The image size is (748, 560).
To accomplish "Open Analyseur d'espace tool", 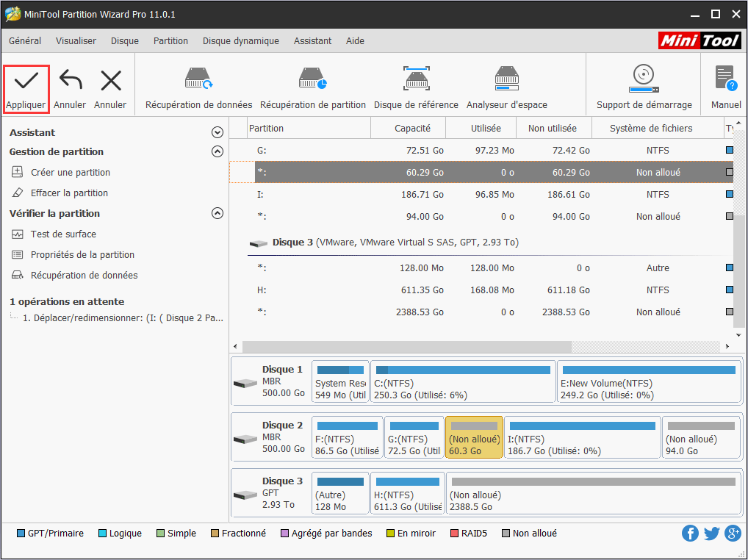I will tap(506, 89).
